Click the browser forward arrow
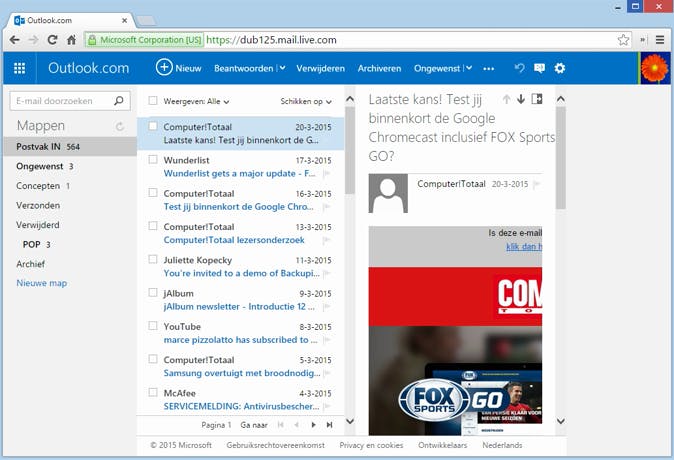The image size is (674, 460). 33,40
